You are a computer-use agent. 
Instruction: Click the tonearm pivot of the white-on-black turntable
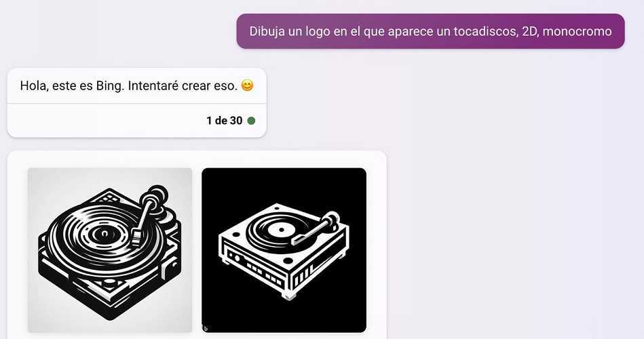point(330,218)
